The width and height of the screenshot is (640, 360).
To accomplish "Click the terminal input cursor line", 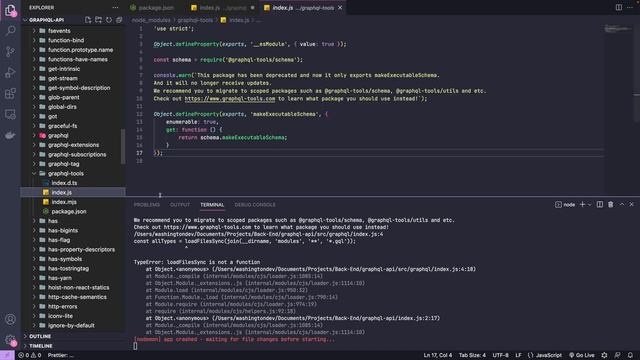I will [x=136, y=346].
